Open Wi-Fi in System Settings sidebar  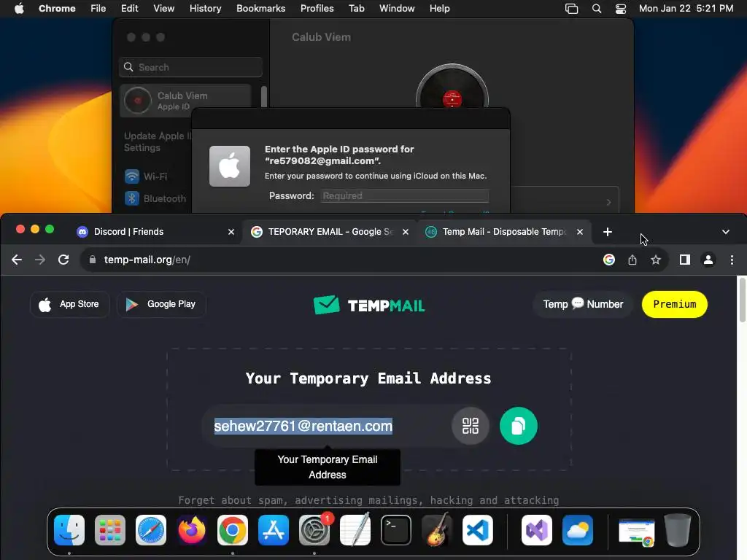point(146,176)
